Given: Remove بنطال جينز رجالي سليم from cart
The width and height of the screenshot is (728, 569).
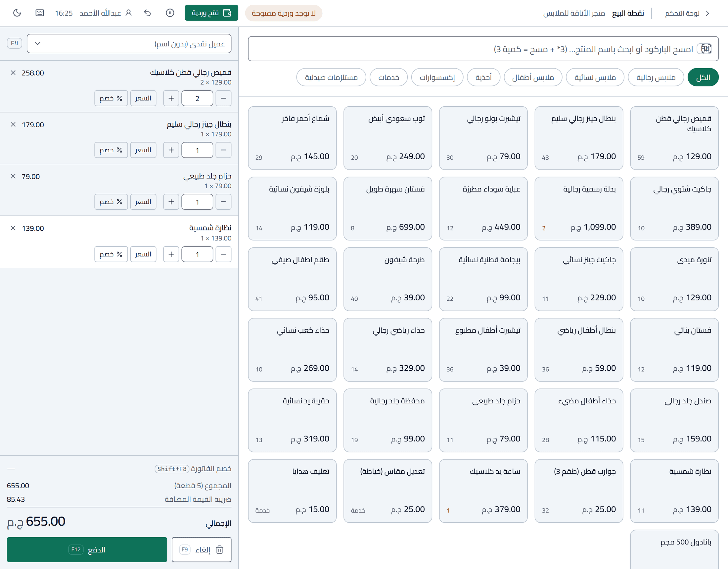Looking at the screenshot, I should (x=13, y=125).
